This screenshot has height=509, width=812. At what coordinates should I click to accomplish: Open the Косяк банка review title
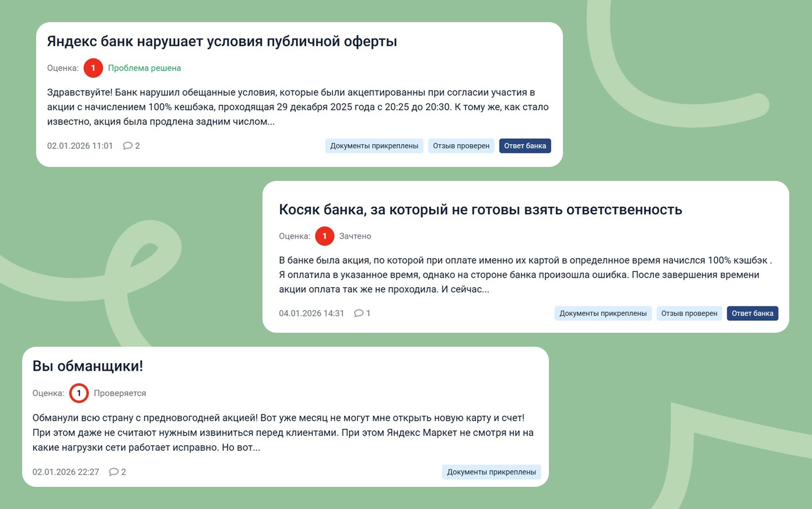coord(481,210)
